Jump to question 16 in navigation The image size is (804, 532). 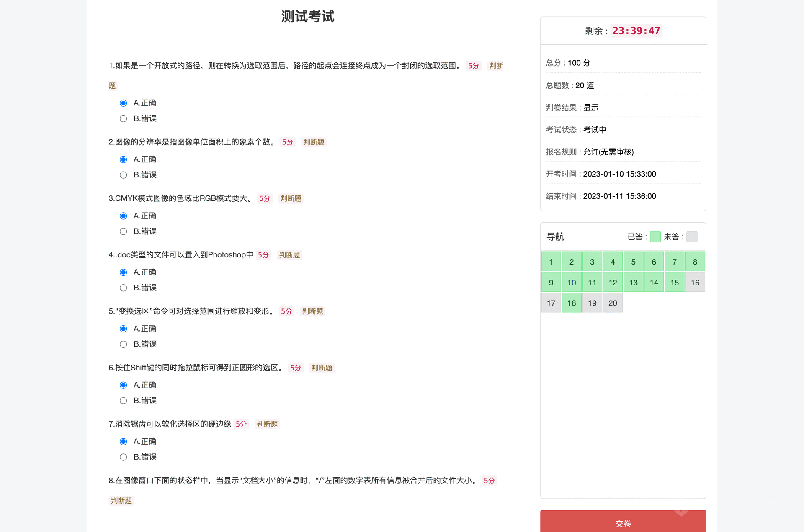click(695, 283)
